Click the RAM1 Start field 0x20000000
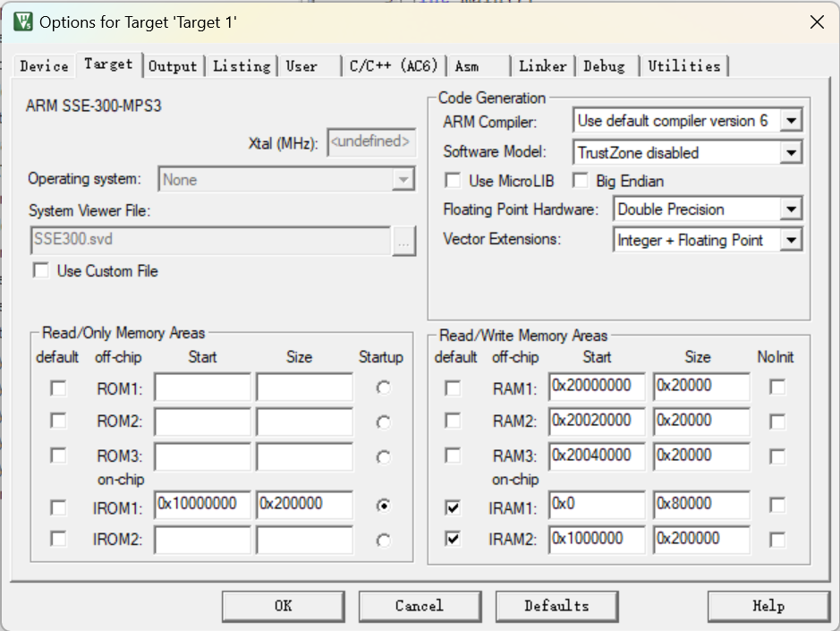Viewport: 840px width, 631px height. [x=598, y=387]
